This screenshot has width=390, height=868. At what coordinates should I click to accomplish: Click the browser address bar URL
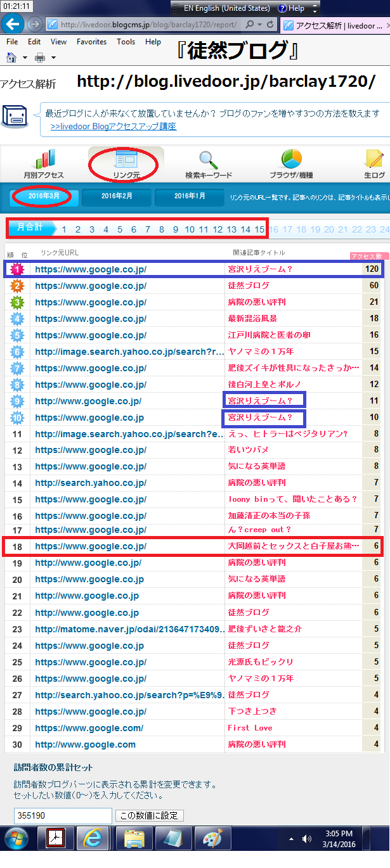coord(150,25)
